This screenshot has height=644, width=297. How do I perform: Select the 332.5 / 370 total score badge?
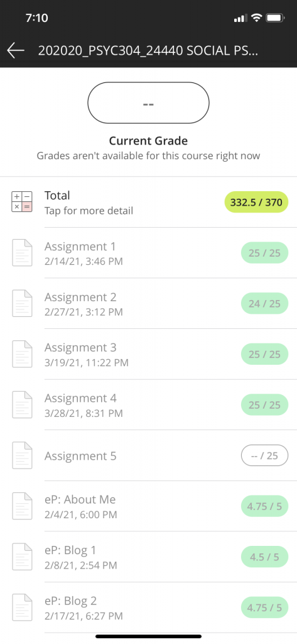tap(256, 202)
